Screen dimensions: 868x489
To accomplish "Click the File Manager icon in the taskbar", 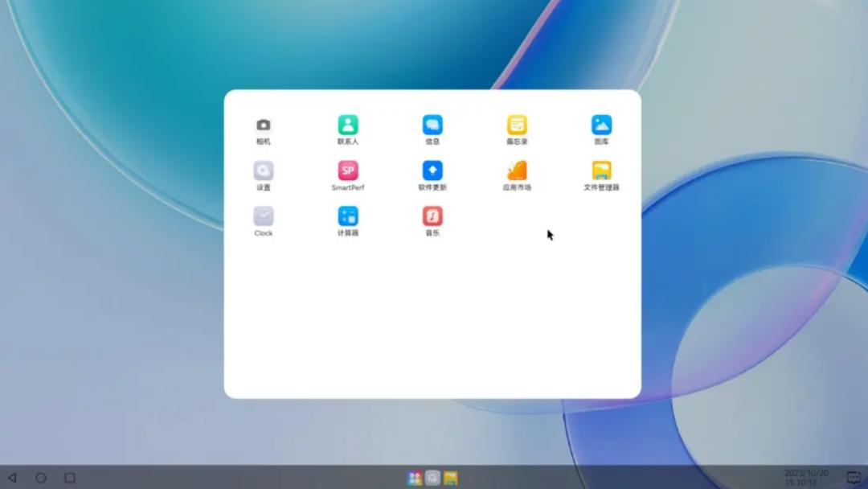I will (x=451, y=477).
